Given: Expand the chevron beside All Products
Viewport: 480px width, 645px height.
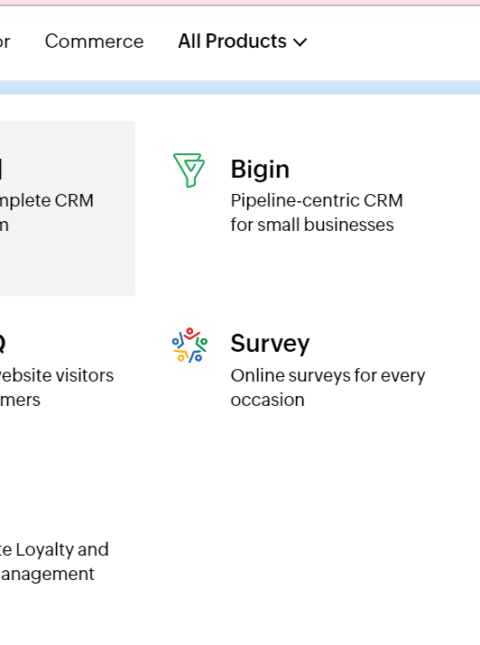Looking at the screenshot, I should tap(300, 42).
